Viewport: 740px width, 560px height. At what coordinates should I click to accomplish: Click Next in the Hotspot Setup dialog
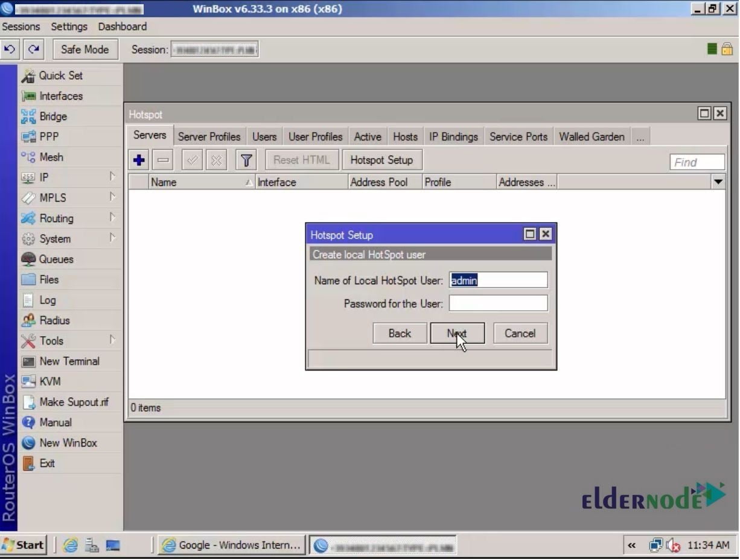coord(457,333)
